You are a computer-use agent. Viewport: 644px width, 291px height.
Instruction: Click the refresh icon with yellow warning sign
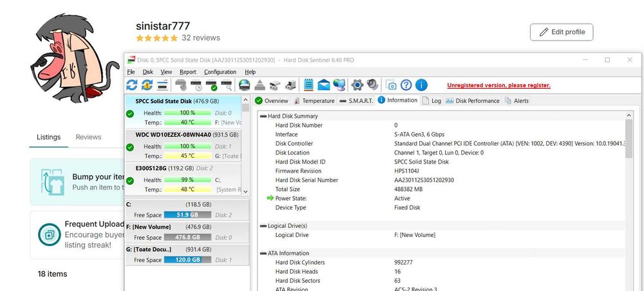click(147, 85)
